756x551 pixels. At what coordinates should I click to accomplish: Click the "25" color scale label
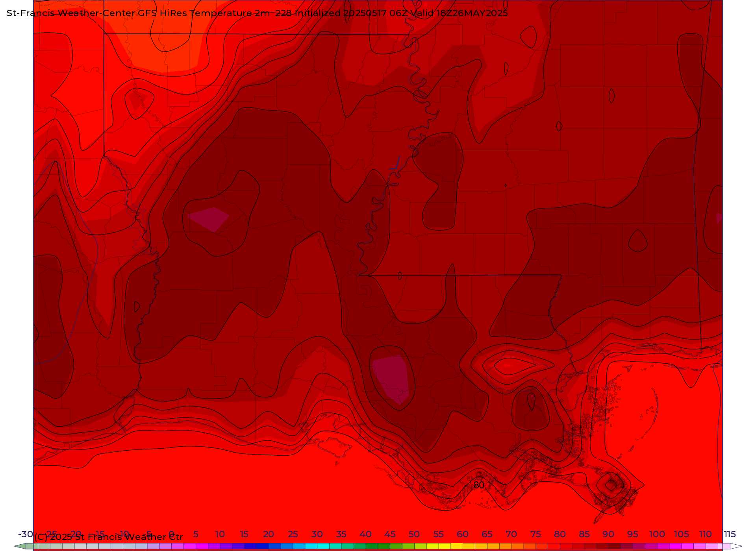point(293,534)
